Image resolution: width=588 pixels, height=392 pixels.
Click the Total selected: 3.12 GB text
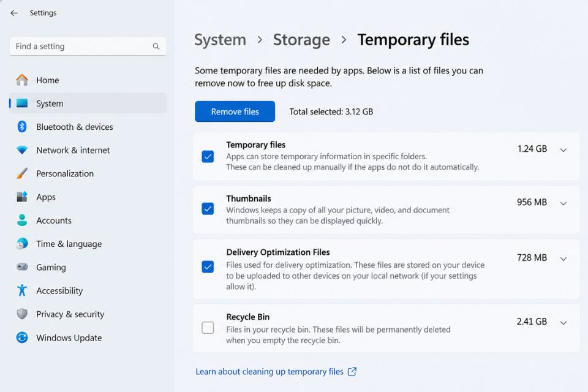(331, 111)
